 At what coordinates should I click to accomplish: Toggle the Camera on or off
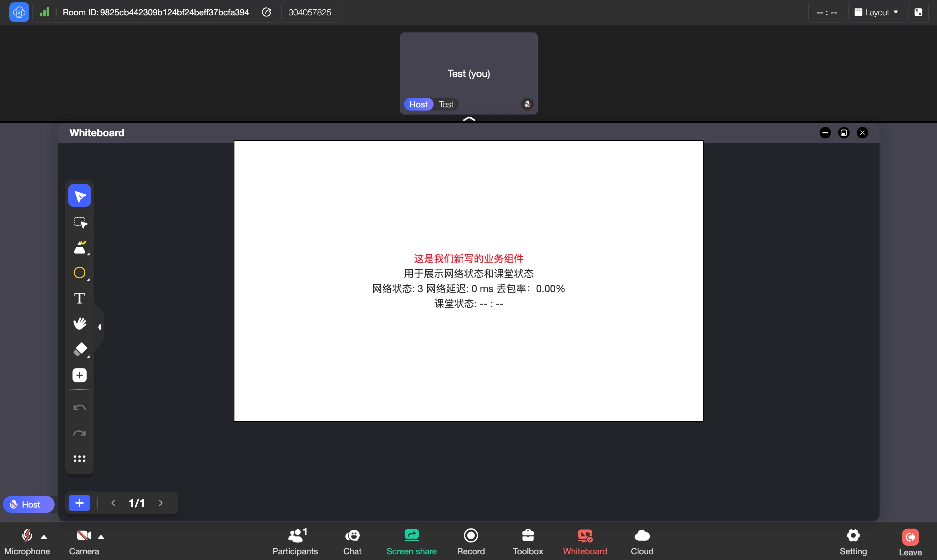[84, 541]
